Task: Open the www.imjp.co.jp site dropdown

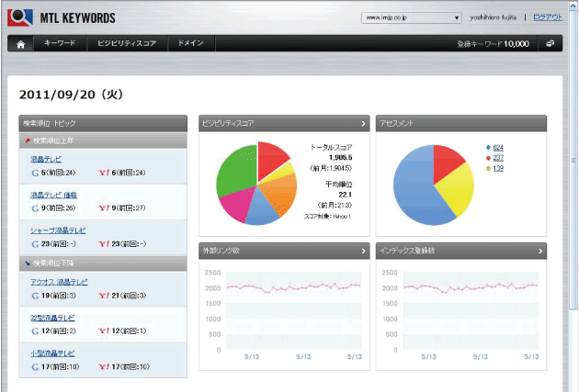Action: [411, 17]
